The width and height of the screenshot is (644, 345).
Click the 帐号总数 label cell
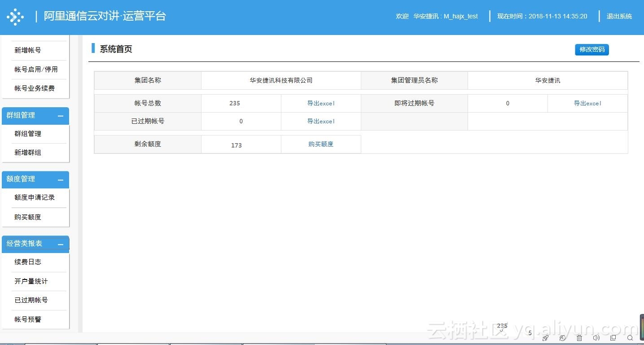(148, 103)
